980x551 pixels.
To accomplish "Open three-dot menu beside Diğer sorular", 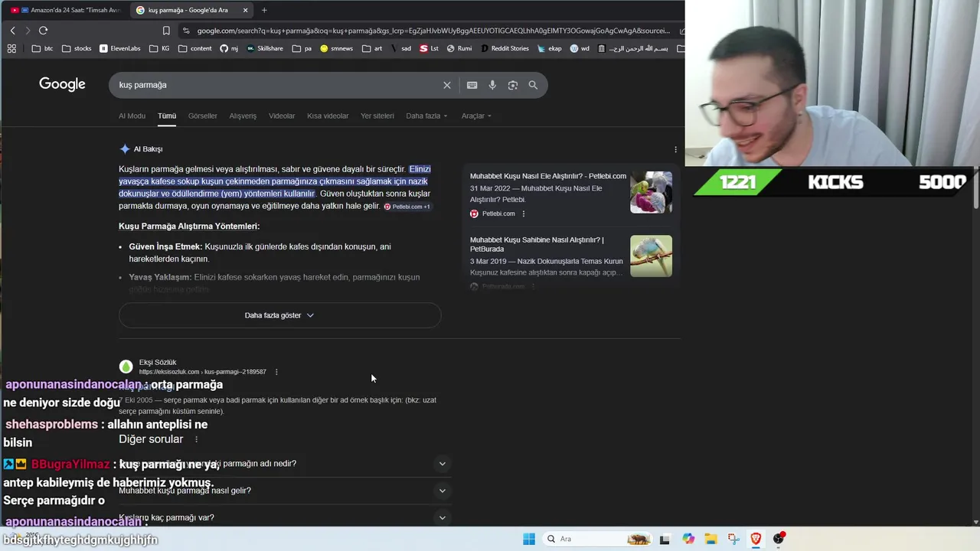I will tap(196, 439).
